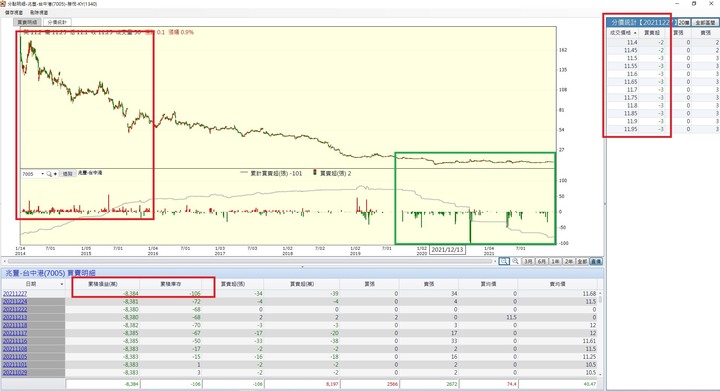Open date link 20211224

click(x=15, y=302)
